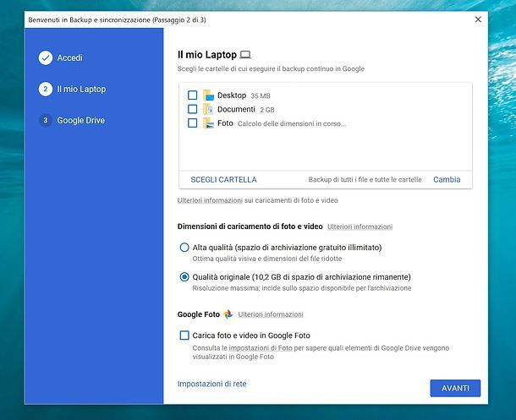Open Ulteriori informazioni next to Dimensioni di caricamento
The image size is (516, 420).
pos(360,226)
